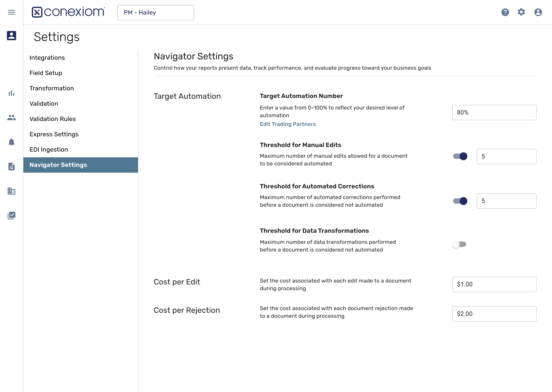This screenshot has width=552, height=392.
Task: Open the PM - Hailey account selector
Action: click(x=155, y=13)
